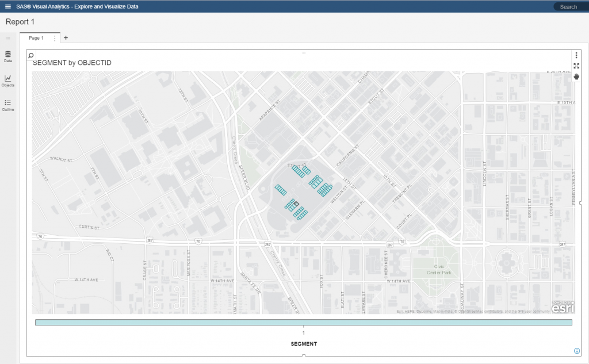Screen dimensions: 589x364
Task: Click the Esri logo on the map
Action: (x=562, y=308)
